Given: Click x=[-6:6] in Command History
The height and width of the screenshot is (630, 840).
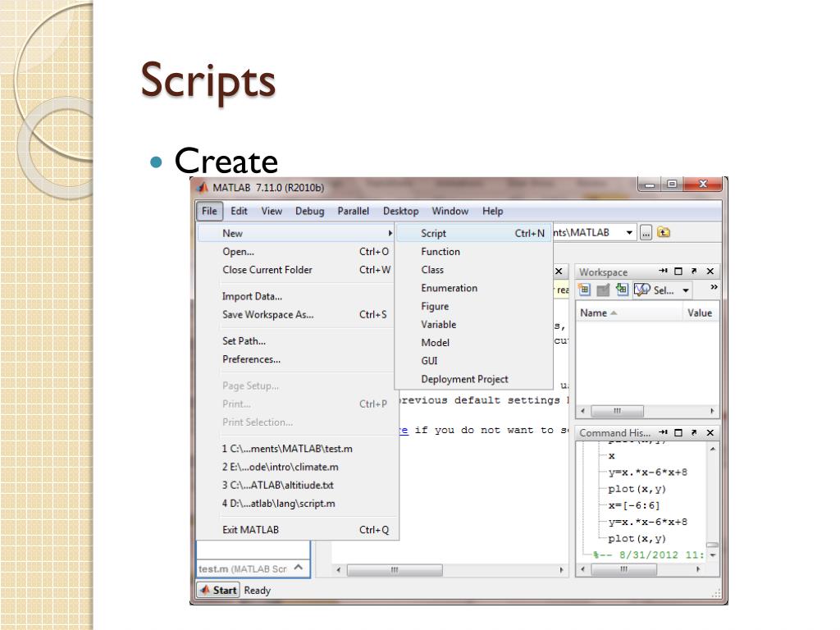Looking at the screenshot, I should 634,505.
